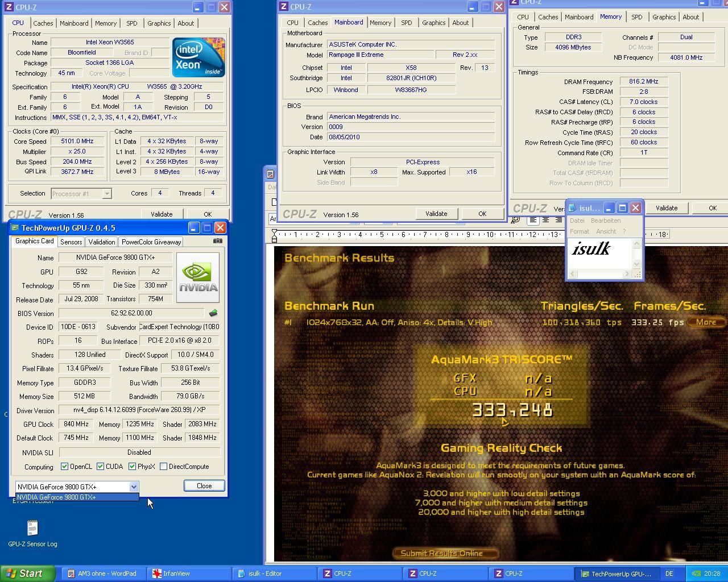
Task: Click the WordPad ruler indent marker
Action: pos(275,234)
